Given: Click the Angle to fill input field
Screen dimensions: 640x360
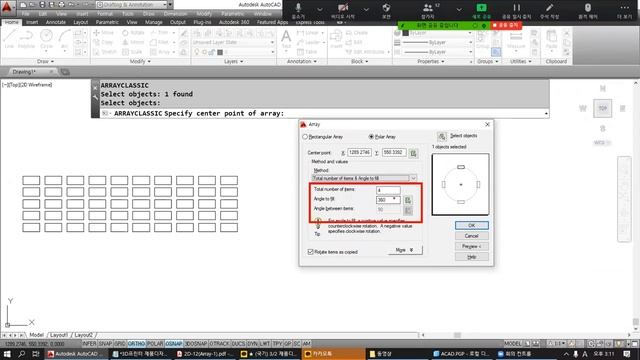Looking at the screenshot, I should tap(388, 200).
